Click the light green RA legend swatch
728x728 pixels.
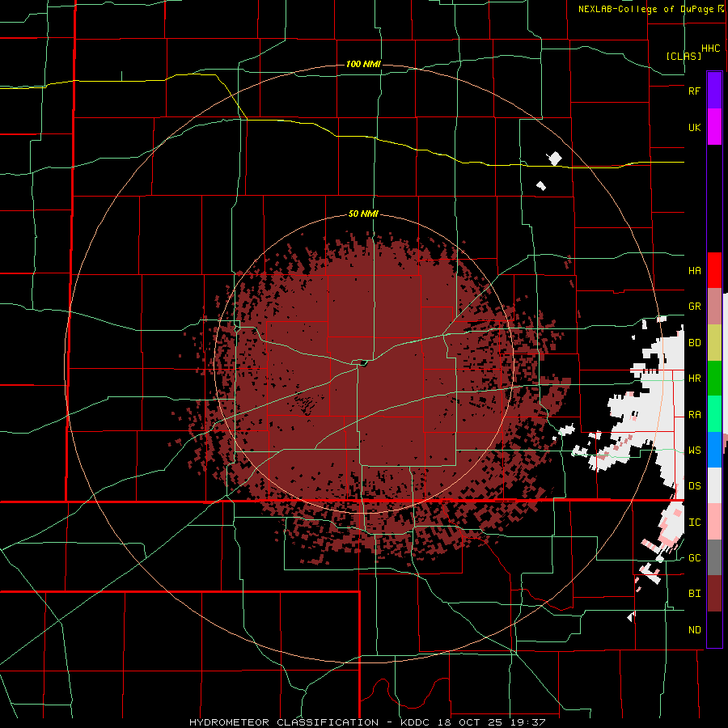point(714,414)
